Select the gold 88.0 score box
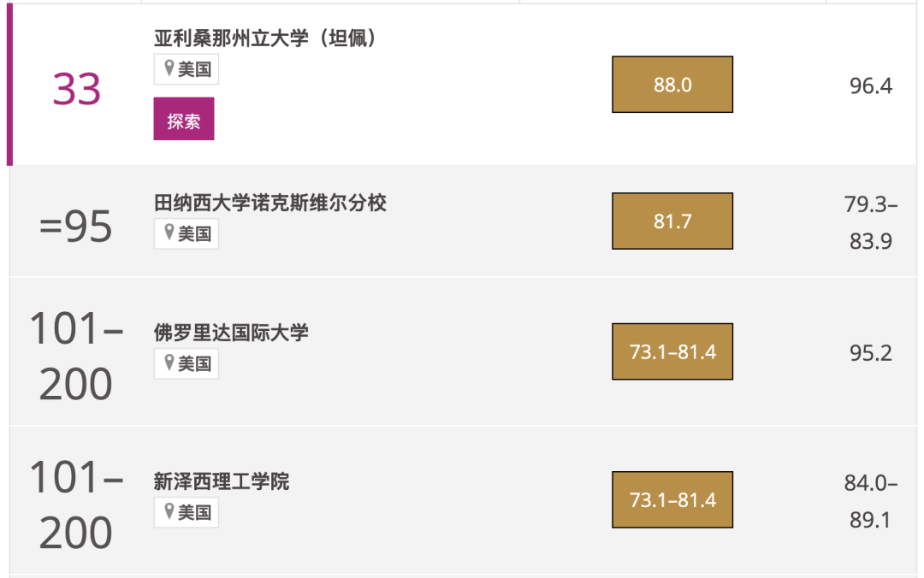Screen dimensions: 924x578 pos(672,85)
